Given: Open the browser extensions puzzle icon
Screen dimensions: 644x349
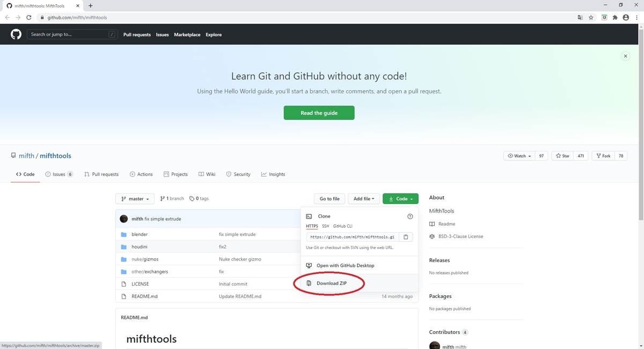Looking at the screenshot, I should pyautogui.click(x=615, y=17).
